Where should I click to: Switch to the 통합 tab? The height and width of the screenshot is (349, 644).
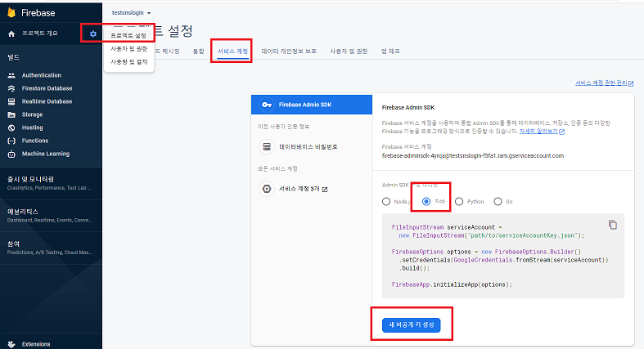click(x=198, y=51)
